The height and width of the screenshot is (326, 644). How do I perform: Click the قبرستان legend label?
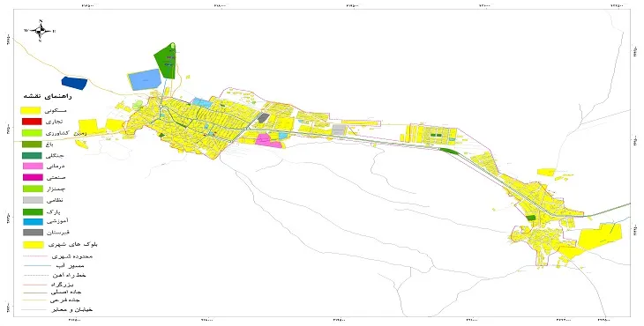pyautogui.click(x=58, y=233)
